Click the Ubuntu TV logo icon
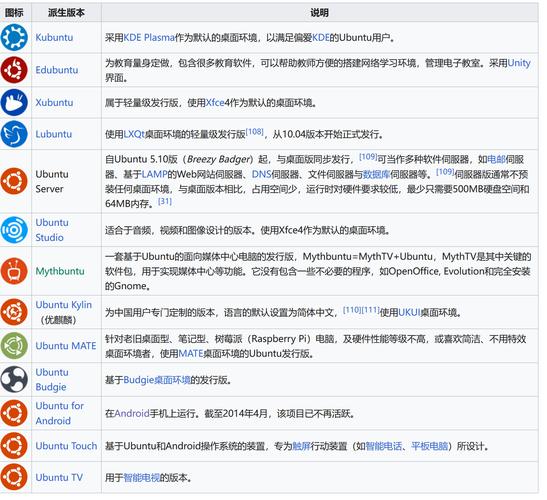Image resolution: width=547 pixels, height=500 pixels. click(14, 477)
